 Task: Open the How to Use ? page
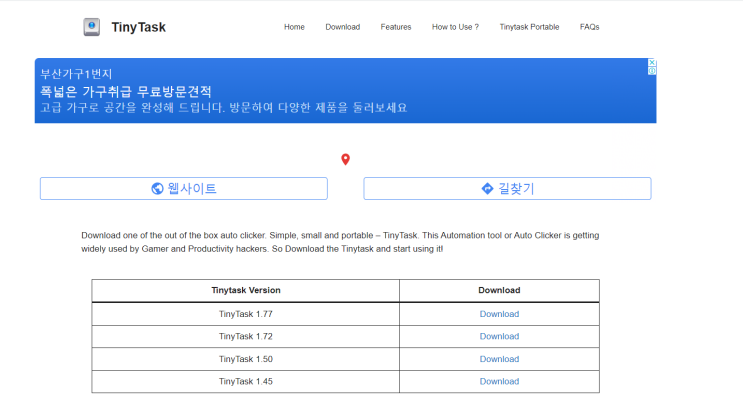coord(455,27)
